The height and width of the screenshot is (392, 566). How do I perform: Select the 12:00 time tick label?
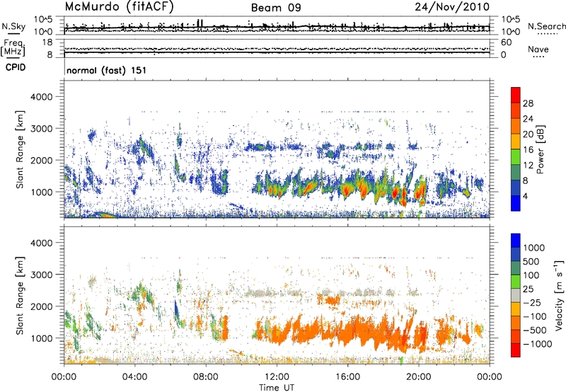click(x=277, y=377)
